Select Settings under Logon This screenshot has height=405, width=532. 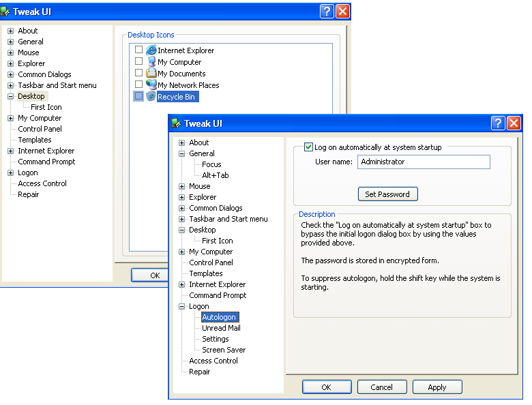[215, 339]
